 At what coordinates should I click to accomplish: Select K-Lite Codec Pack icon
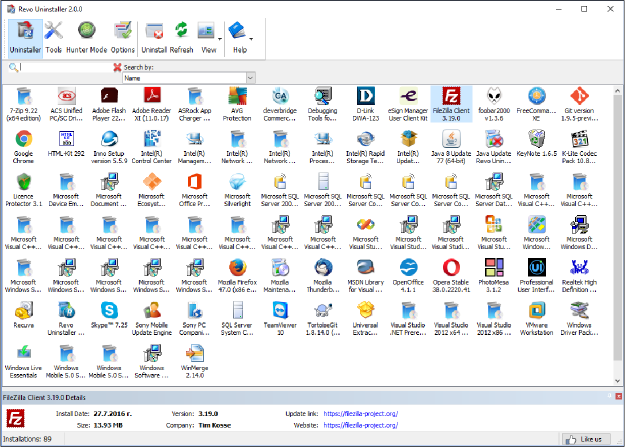coord(579,147)
